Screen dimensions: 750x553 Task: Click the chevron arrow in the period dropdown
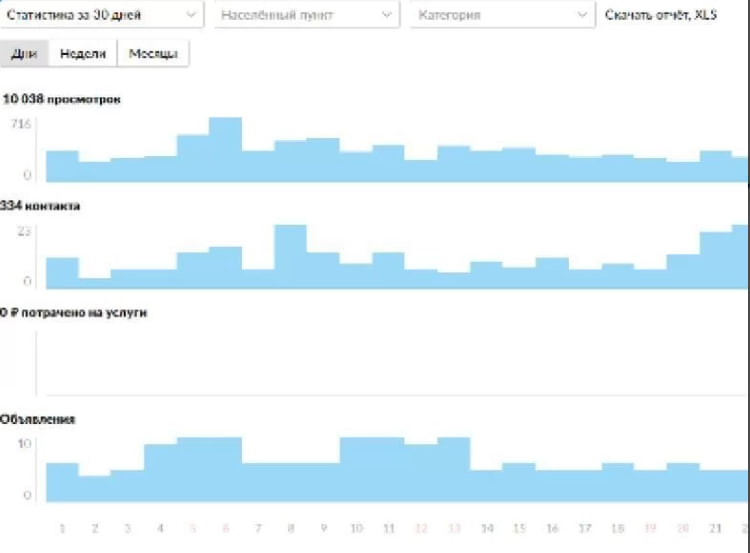[191, 15]
